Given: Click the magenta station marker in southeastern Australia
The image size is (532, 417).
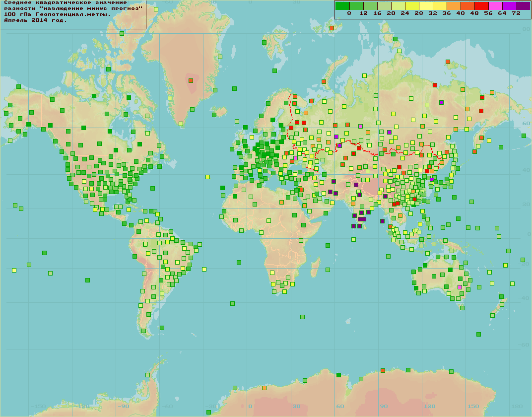Looking at the screenshot, I should 460,287.
